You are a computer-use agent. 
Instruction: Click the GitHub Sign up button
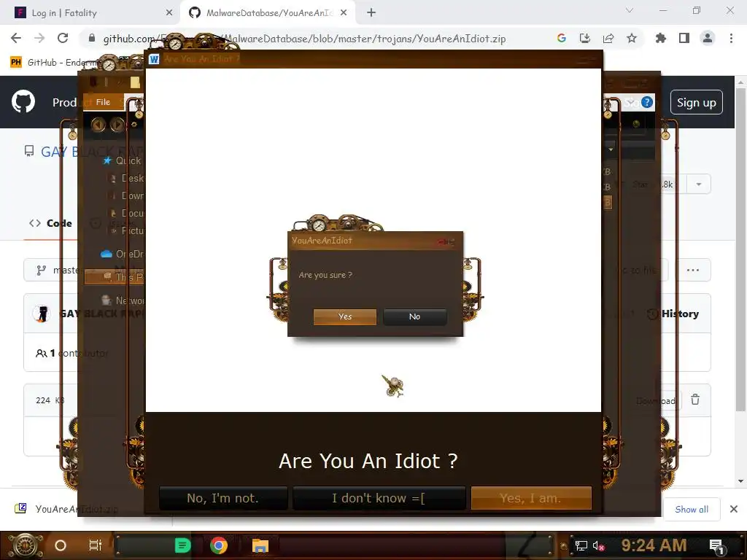pos(697,102)
